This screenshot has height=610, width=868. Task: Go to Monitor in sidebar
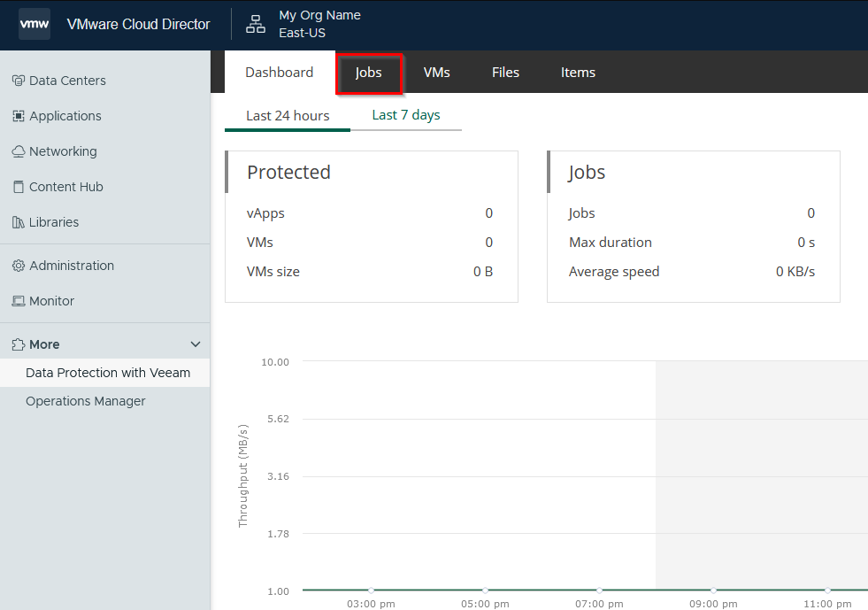51,301
